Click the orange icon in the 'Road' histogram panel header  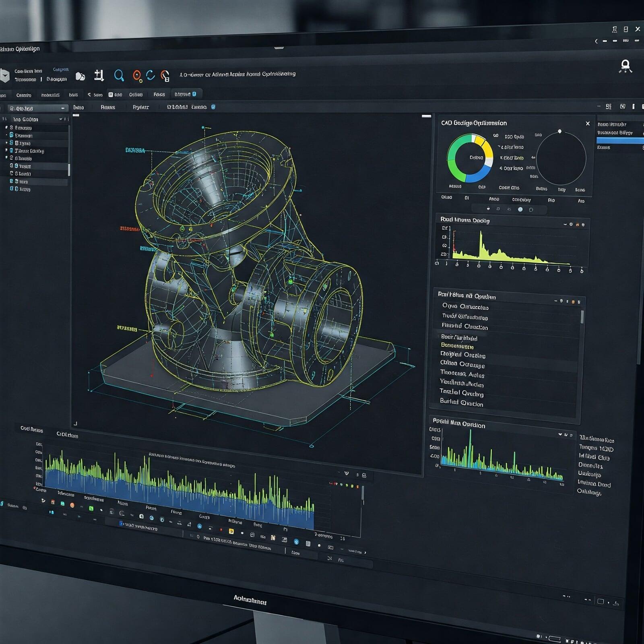point(577,225)
